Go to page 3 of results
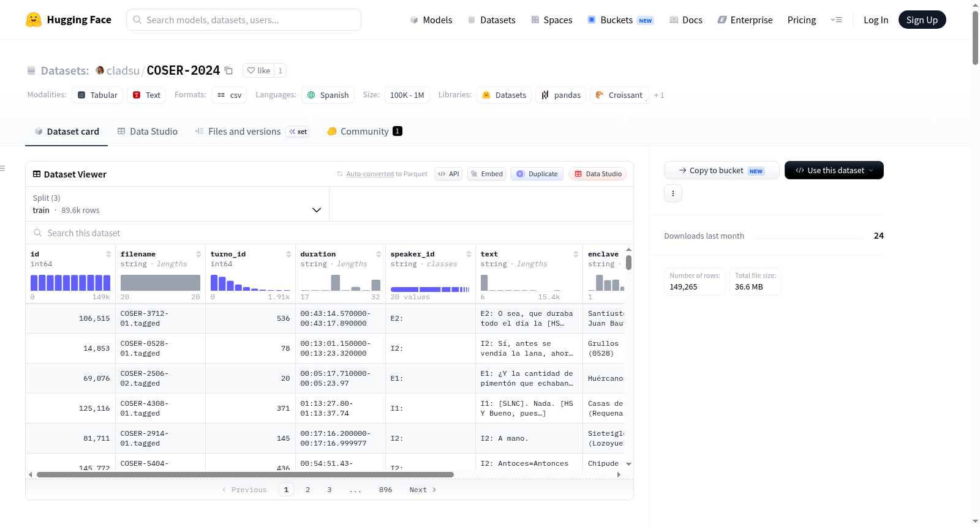Viewport: 980px width, 527px height. click(330, 490)
